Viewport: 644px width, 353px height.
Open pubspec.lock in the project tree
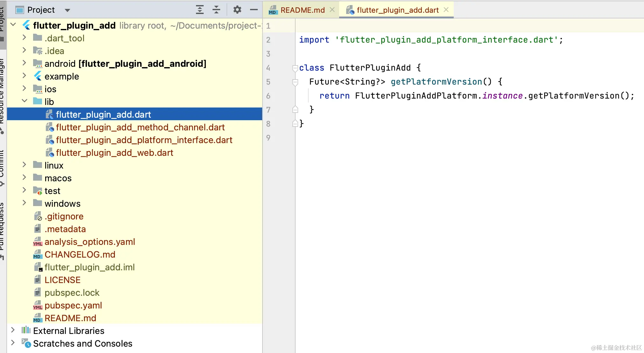tap(72, 293)
